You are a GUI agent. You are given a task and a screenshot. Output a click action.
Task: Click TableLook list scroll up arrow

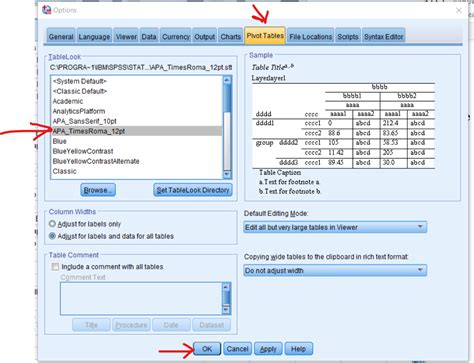[227, 80]
